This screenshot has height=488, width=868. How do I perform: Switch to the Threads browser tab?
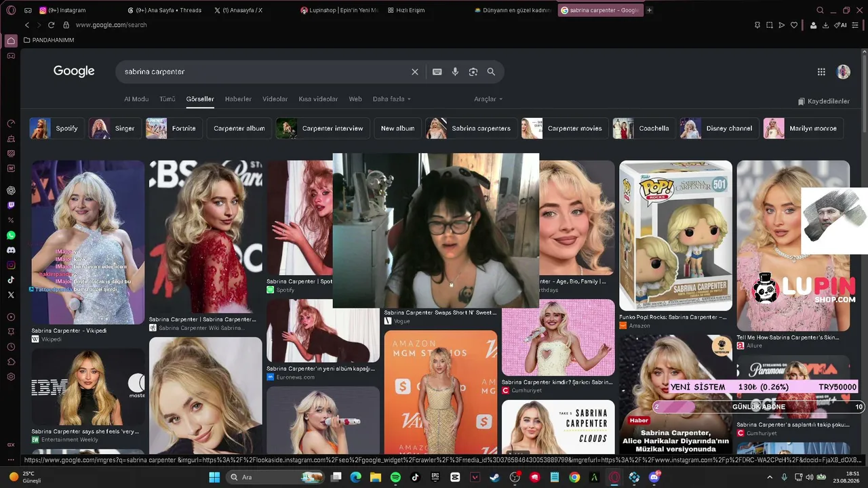[x=167, y=10]
